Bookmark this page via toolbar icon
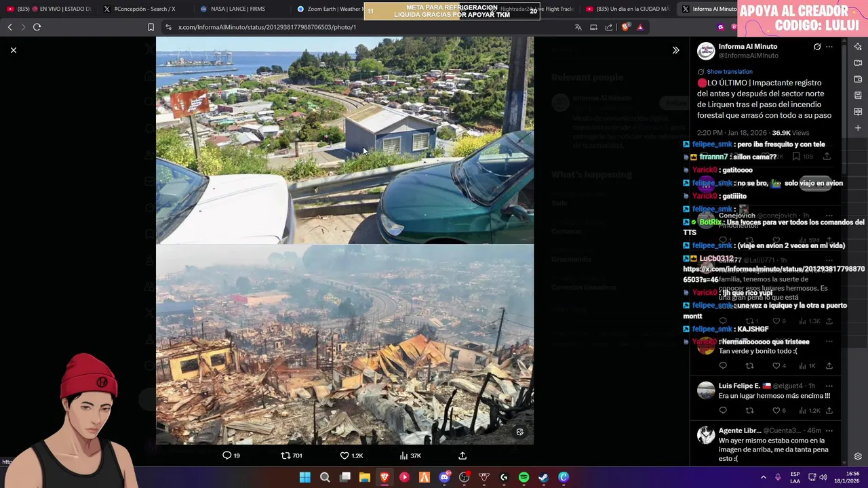The height and width of the screenshot is (488, 868). coord(151,27)
